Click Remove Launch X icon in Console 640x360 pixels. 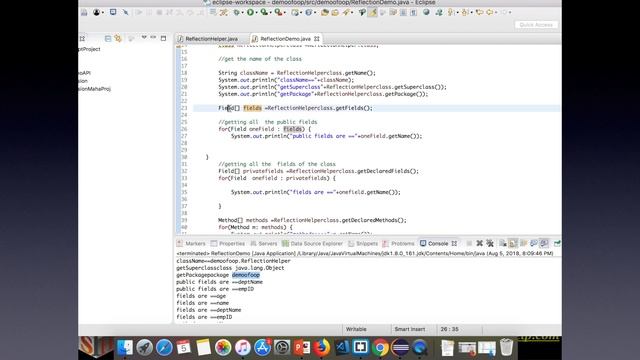click(480, 243)
